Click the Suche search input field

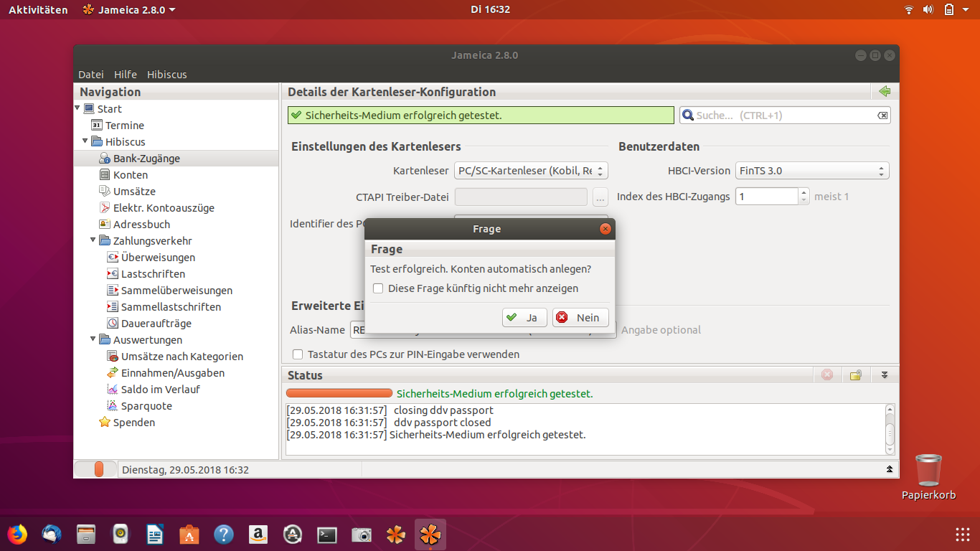[x=785, y=116]
